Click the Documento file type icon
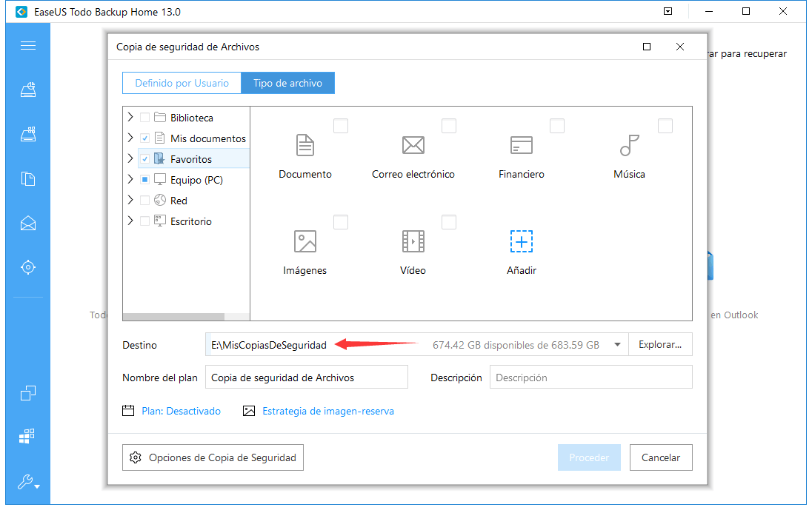Image resolution: width=812 pixels, height=510 pixels. [x=305, y=145]
